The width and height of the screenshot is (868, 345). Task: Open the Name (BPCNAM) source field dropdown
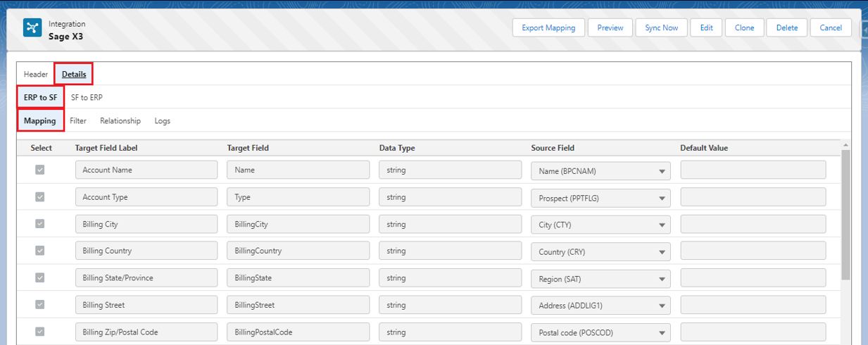coord(600,171)
